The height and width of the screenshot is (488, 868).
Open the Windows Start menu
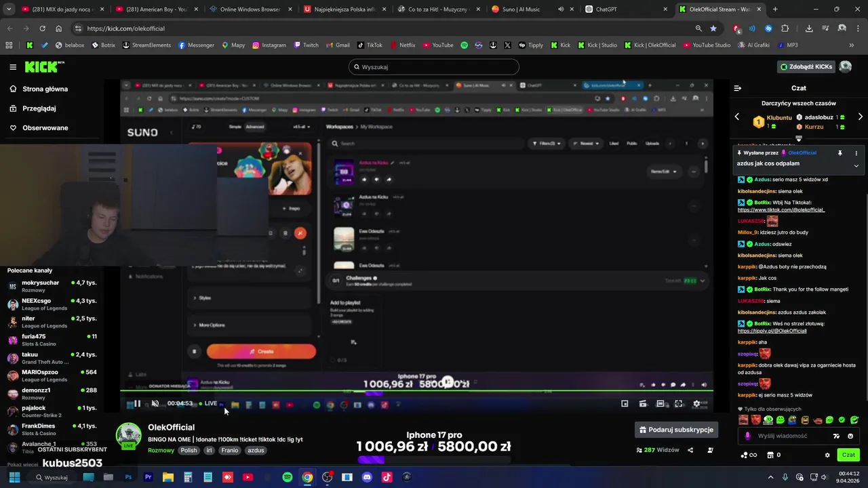click(x=14, y=477)
